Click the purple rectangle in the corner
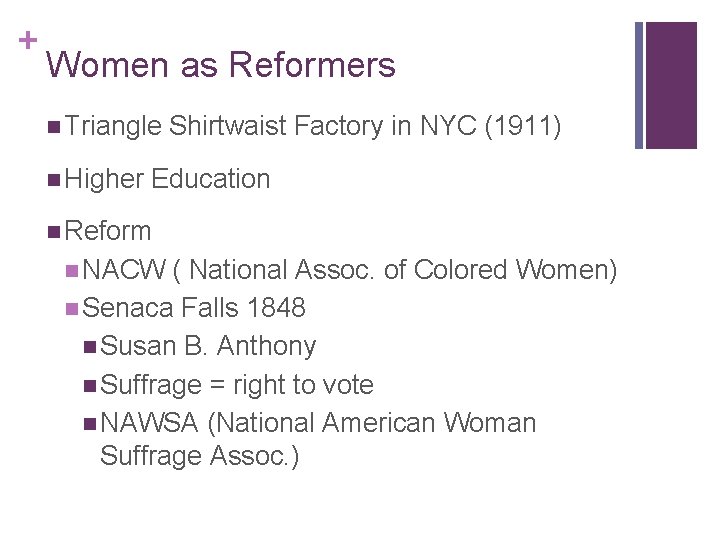Image resolution: width=720 pixels, height=540 pixels. 671,85
